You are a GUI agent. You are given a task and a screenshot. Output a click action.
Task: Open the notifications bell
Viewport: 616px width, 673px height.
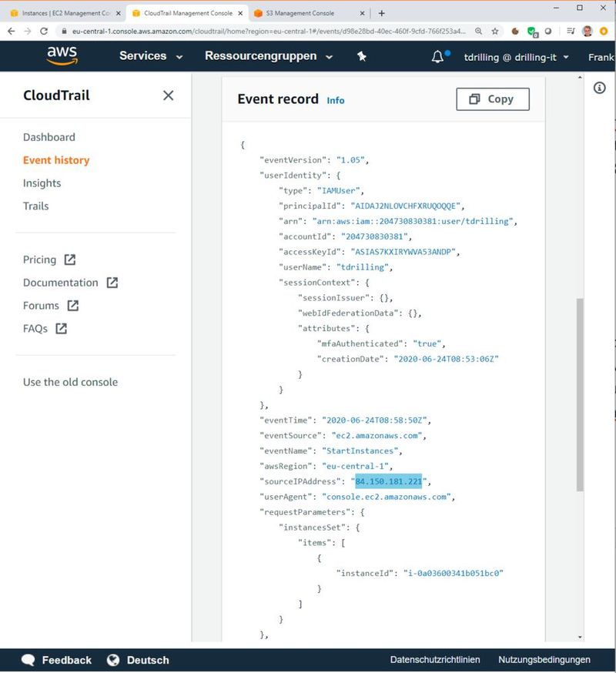click(x=437, y=57)
